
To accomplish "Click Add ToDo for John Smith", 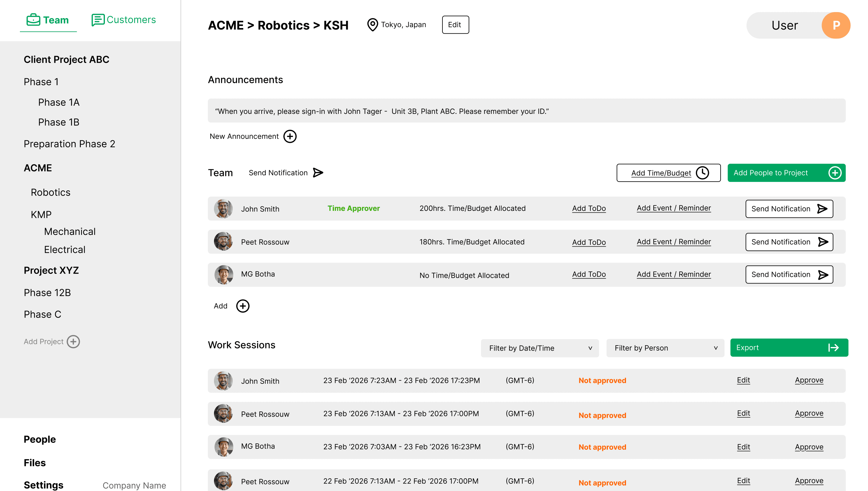I will [x=589, y=208].
